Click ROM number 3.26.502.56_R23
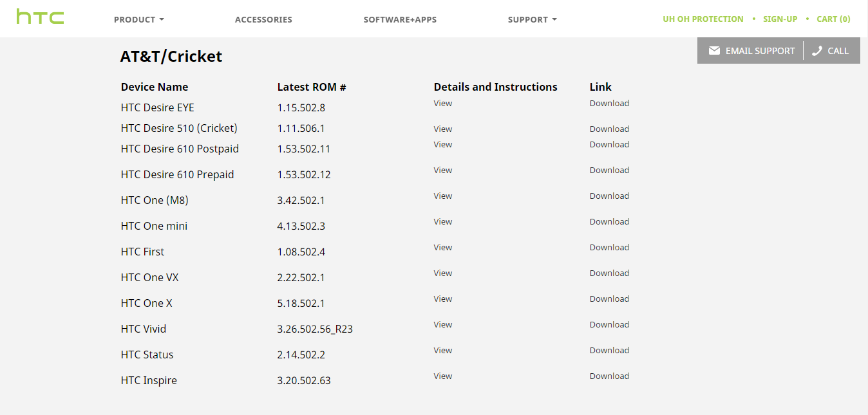 [316, 329]
